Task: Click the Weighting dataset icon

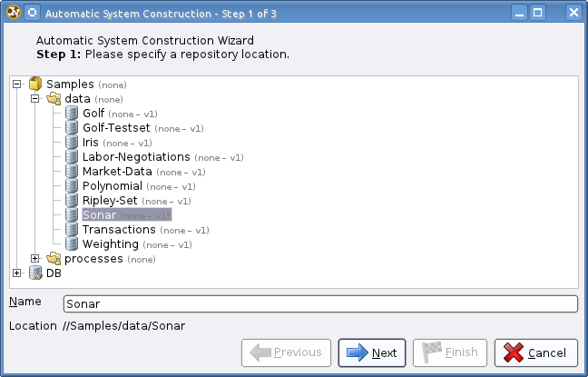Action: coord(72,244)
